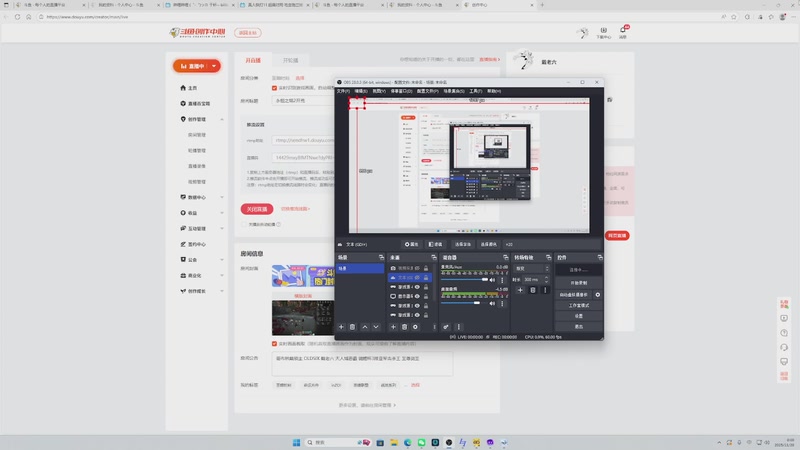
Task: Expand the 商业化 sidebar section
Action: click(x=222, y=276)
